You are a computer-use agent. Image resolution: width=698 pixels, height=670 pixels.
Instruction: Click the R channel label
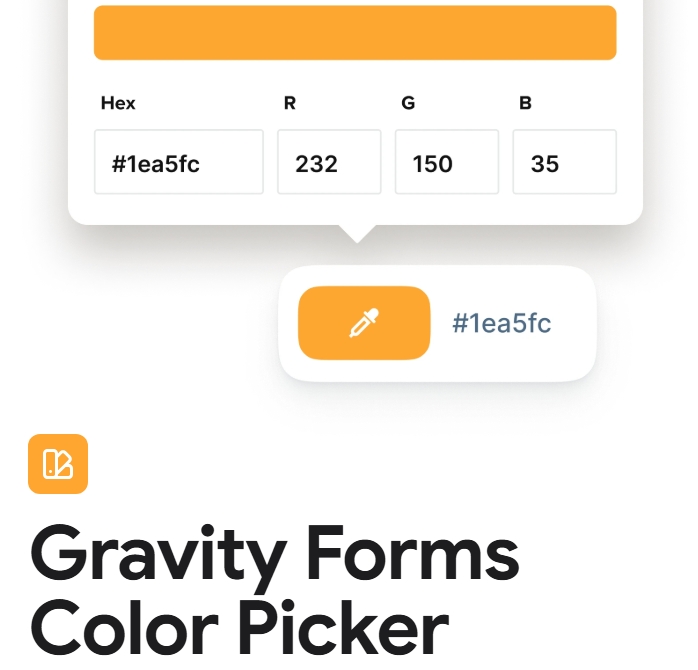[x=290, y=103]
